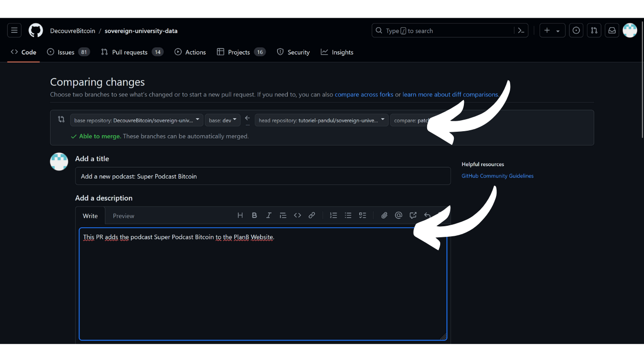Insert a link with the chain icon
The width and height of the screenshot is (644, 362).
(312, 215)
